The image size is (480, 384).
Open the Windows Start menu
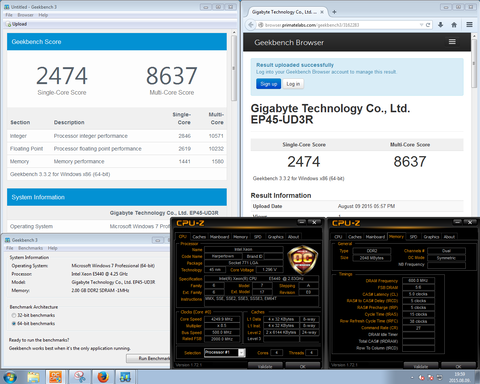click(x=9, y=377)
